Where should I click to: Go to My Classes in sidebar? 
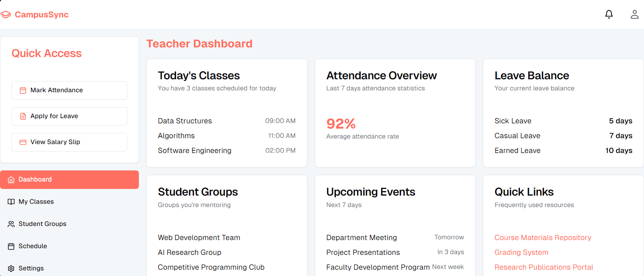click(36, 202)
